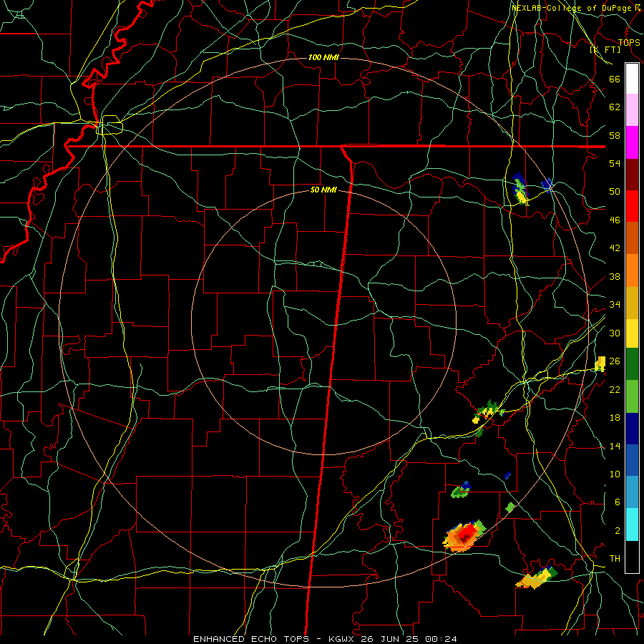The image size is (644, 644).
Task: Click the legend scale value '10'
Action: tap(615, 474)
